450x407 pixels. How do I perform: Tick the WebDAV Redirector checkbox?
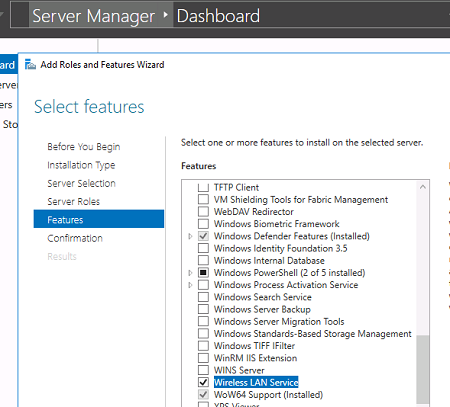coord(203,212)
